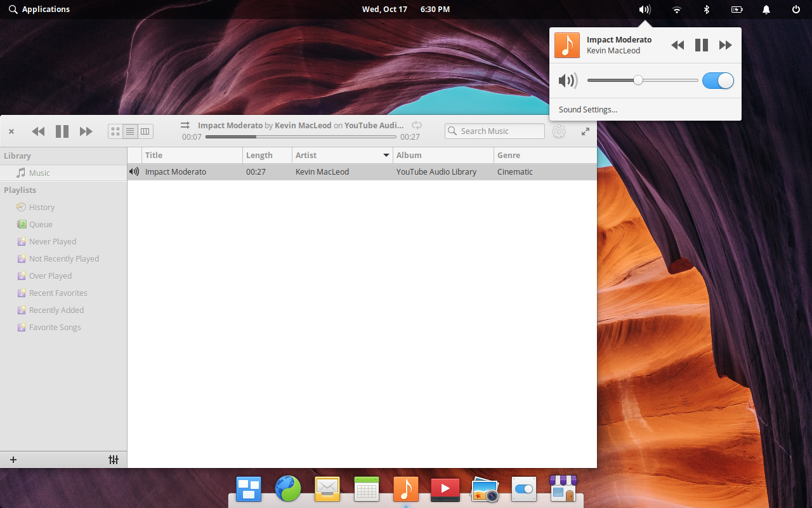The width and height of the screenshot is (812, 508).
Task: Open Sound Settings from the sound menu
Action: coord(587,109)
